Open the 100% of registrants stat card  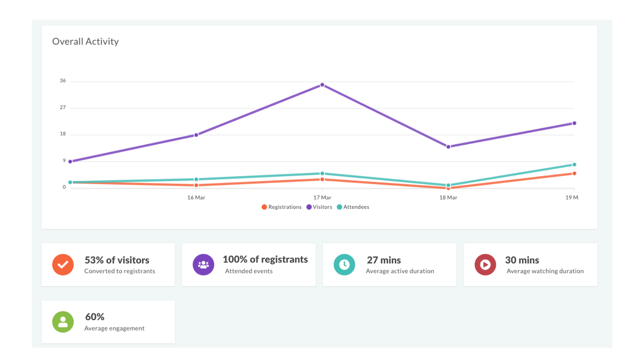click(x=249, y=264)
